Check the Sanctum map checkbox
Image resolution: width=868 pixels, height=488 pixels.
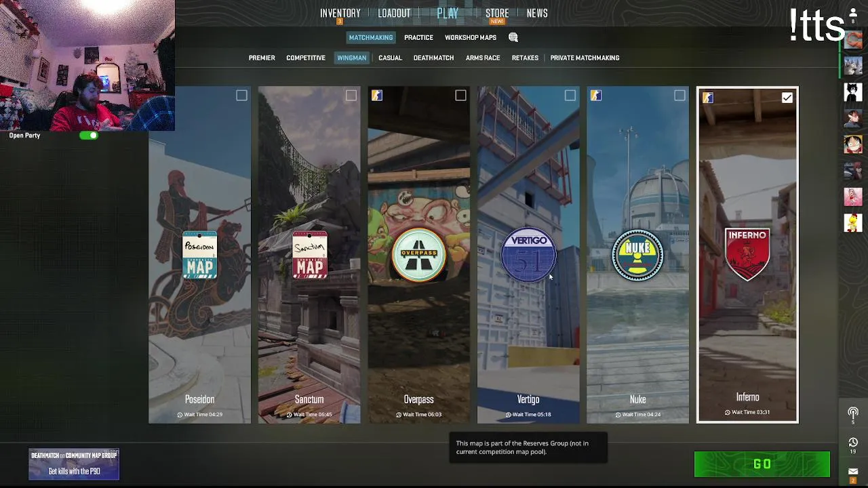[x=351, y=96]
